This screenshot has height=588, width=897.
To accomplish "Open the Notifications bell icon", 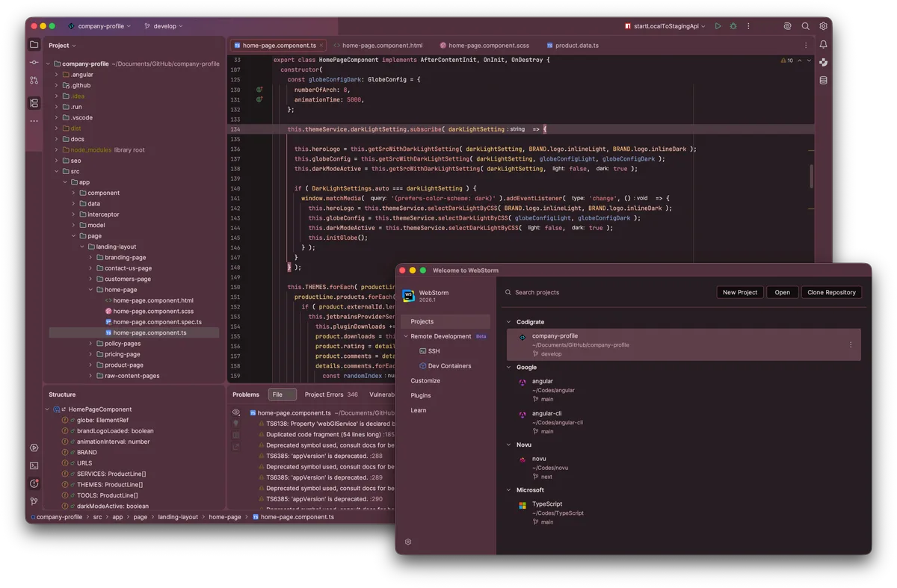I will [823, 45].
